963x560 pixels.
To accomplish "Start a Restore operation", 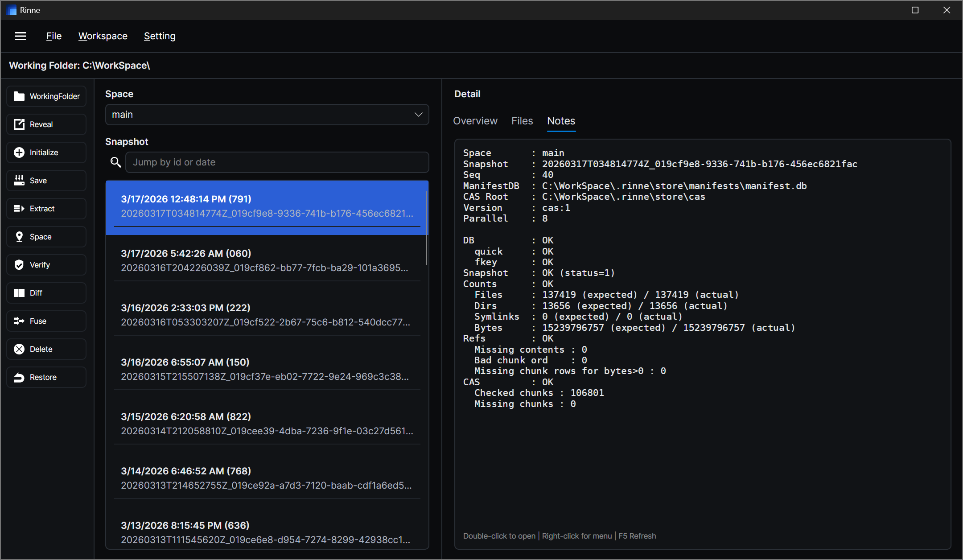I will (x=46, y=377).
